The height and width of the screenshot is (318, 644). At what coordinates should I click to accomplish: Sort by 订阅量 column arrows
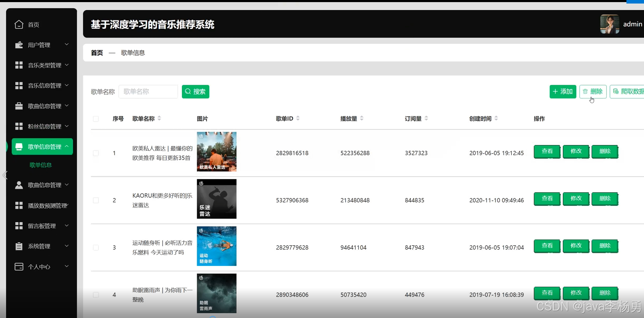coord(426,118)
